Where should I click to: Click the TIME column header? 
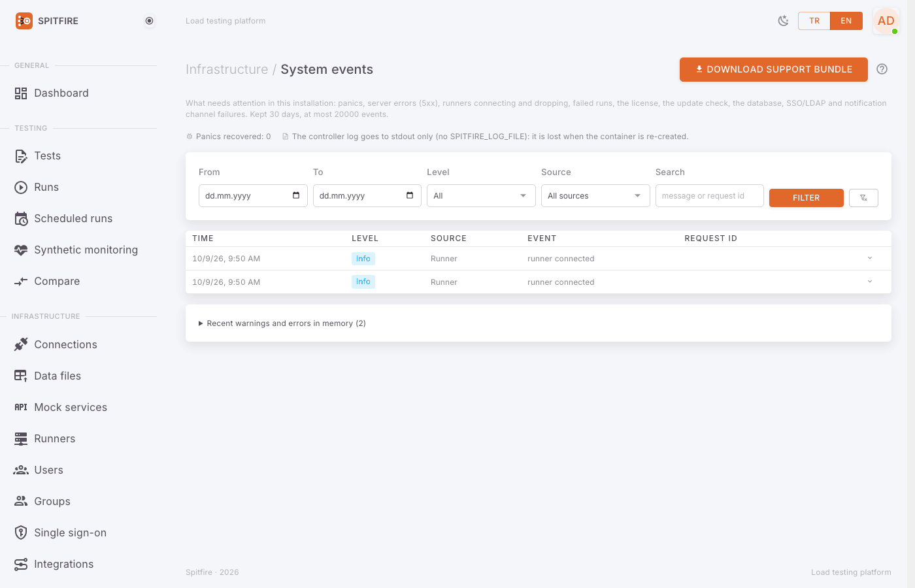click(203, 238)
